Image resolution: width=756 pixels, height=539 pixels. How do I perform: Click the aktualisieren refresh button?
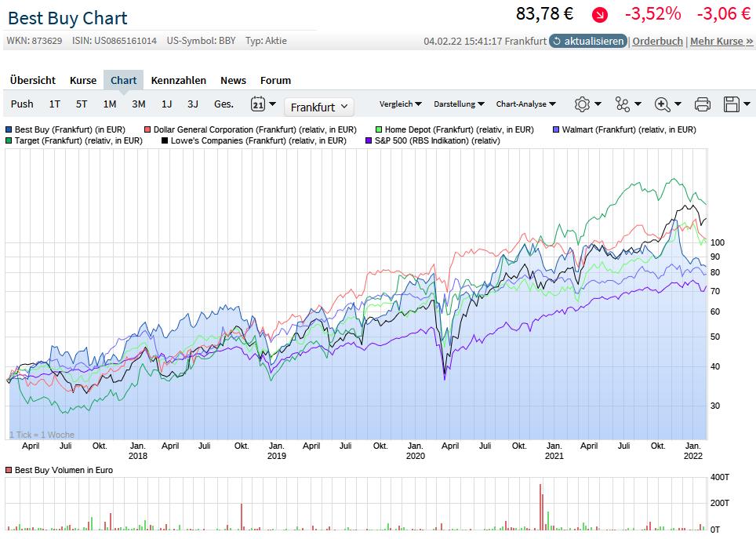587,41
